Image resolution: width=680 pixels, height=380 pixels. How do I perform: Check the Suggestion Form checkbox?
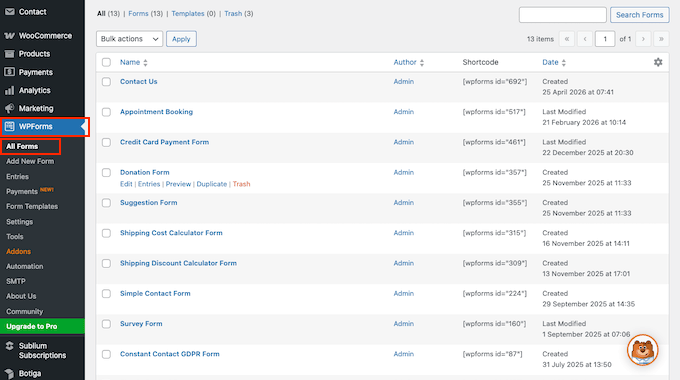[x=106, y=203]
